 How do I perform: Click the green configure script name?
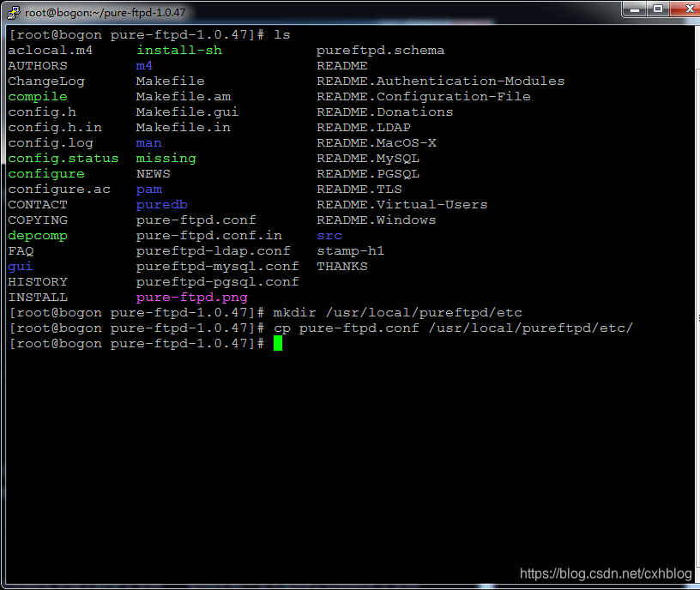(x=46, y=174)
